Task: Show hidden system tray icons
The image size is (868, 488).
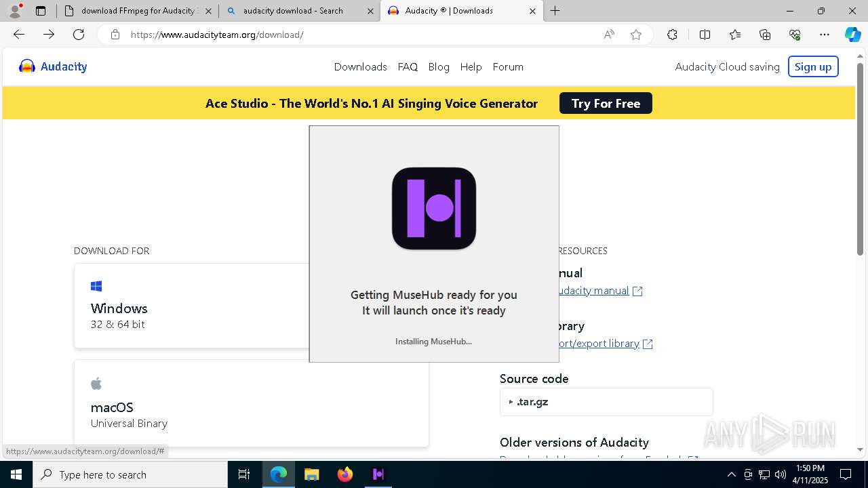Action: point(731,474)
